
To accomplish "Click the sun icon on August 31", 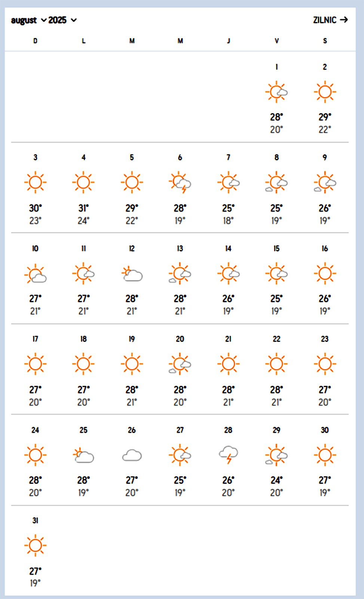I will click(x=35, y=545).
